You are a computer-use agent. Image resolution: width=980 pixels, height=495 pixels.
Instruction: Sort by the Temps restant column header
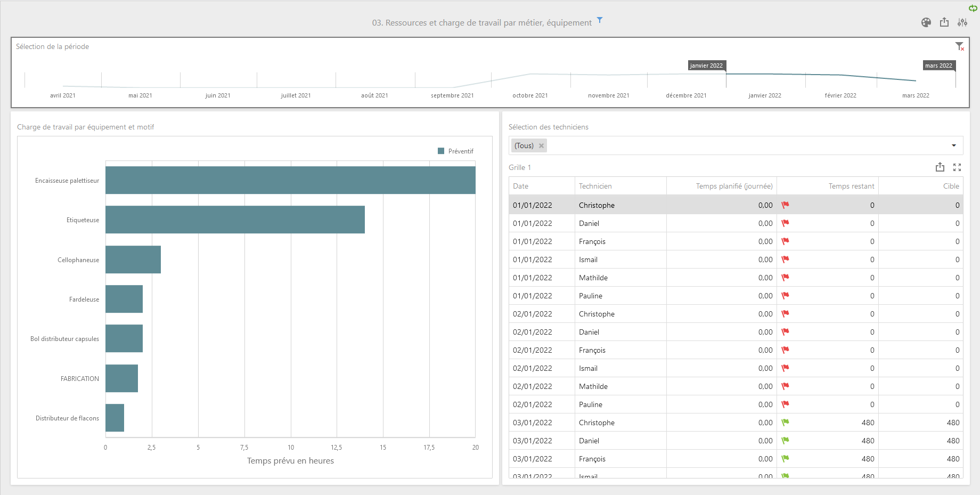coord(828,186)
